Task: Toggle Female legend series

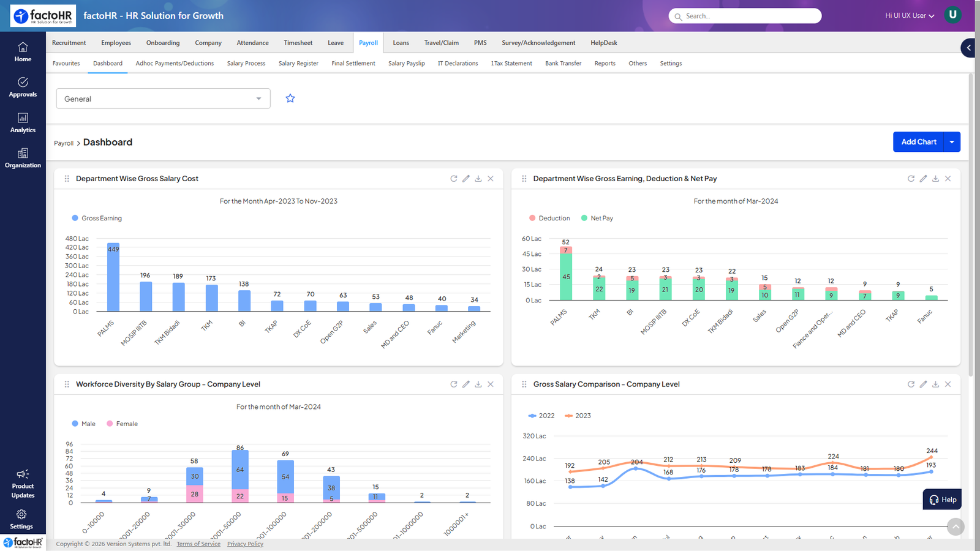Action: point(123,424)
